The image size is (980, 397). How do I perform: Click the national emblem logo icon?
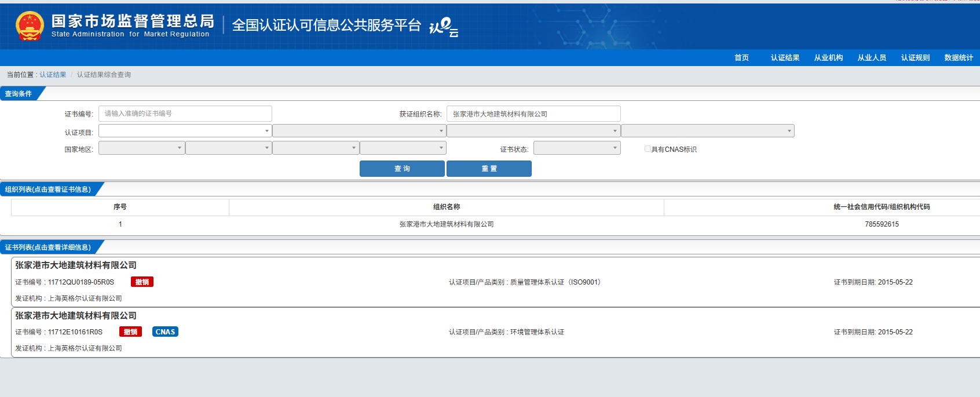point(30,26)
